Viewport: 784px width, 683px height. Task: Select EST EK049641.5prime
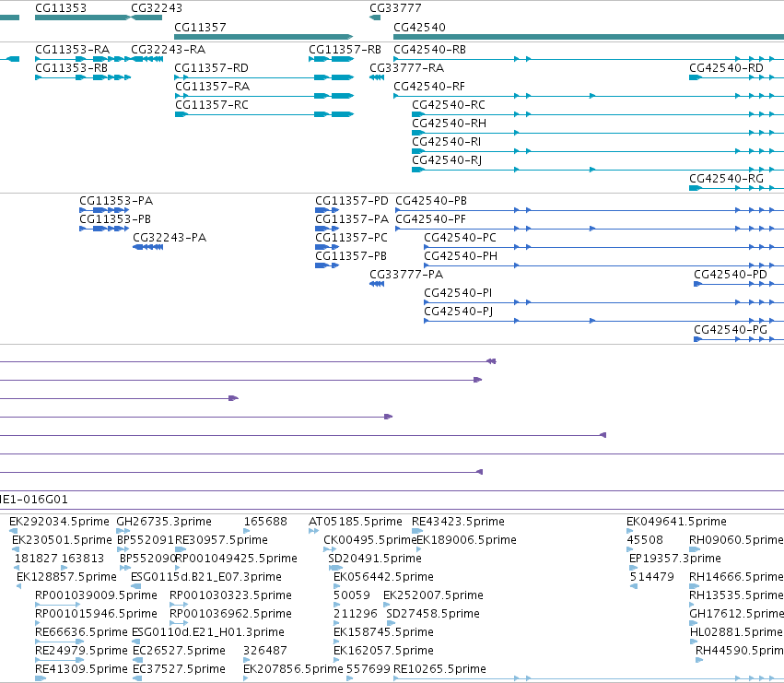pos(676,522)
